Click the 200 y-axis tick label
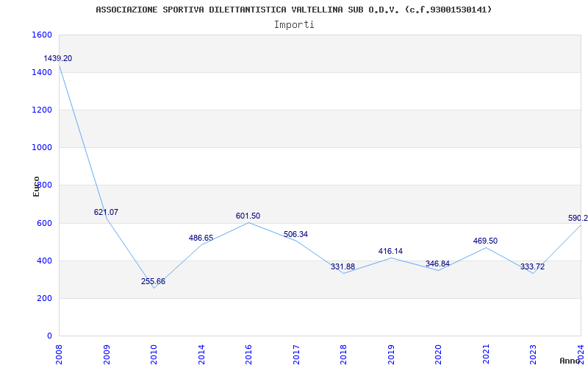This screenshot has width=588, height=368. point(45,299)
